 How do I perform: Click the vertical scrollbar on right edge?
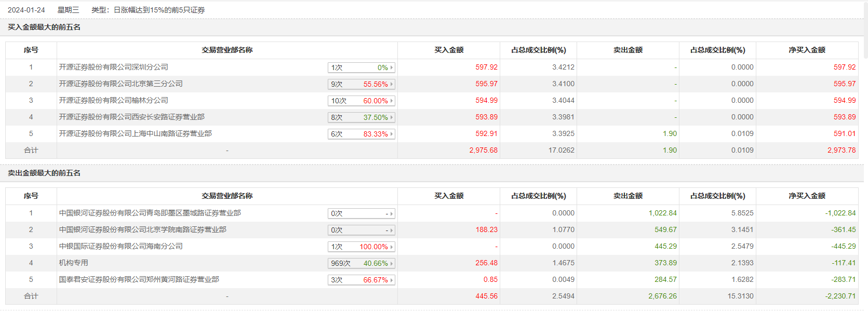pyautogui.click(x=865, y=31)
